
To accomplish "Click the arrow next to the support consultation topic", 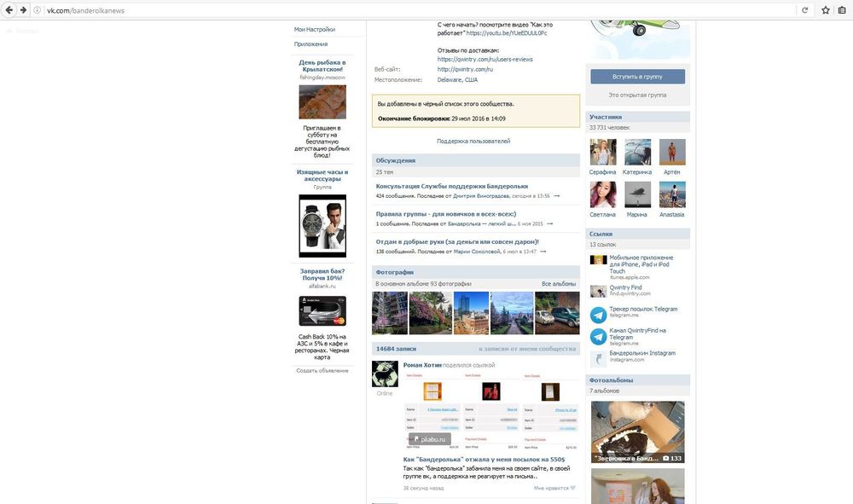I will pos(557,196).
